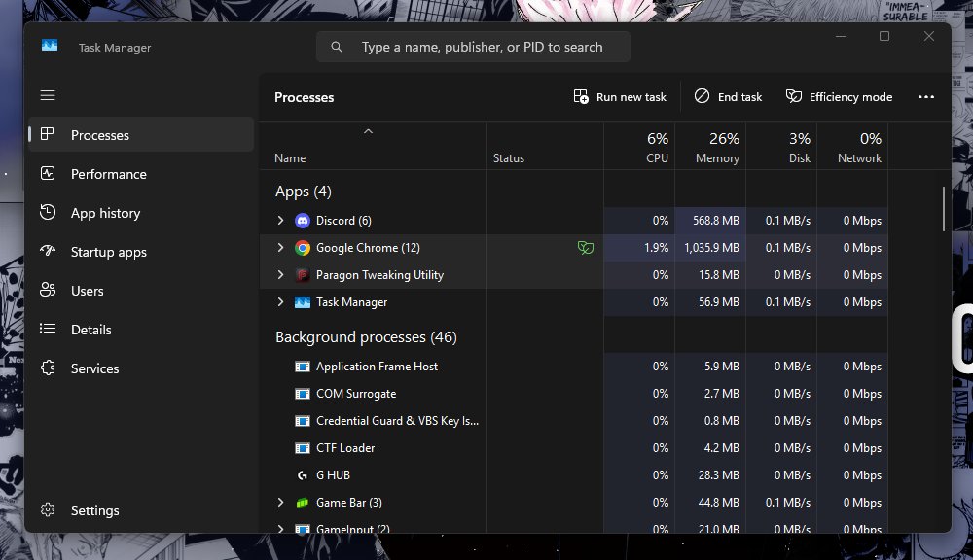The image size is (973, 560).
Task: Click Task Manager's 56.9 MB memory value
Action: pos(719,302)
